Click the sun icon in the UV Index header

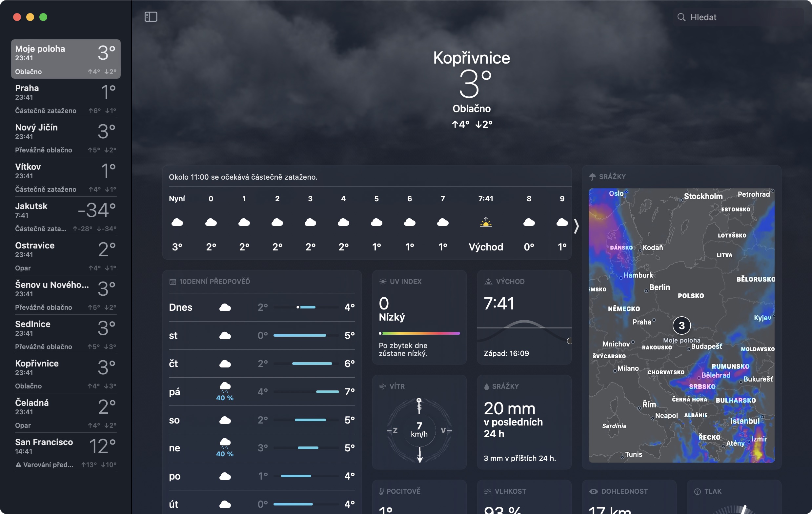(x=383, y=282)
